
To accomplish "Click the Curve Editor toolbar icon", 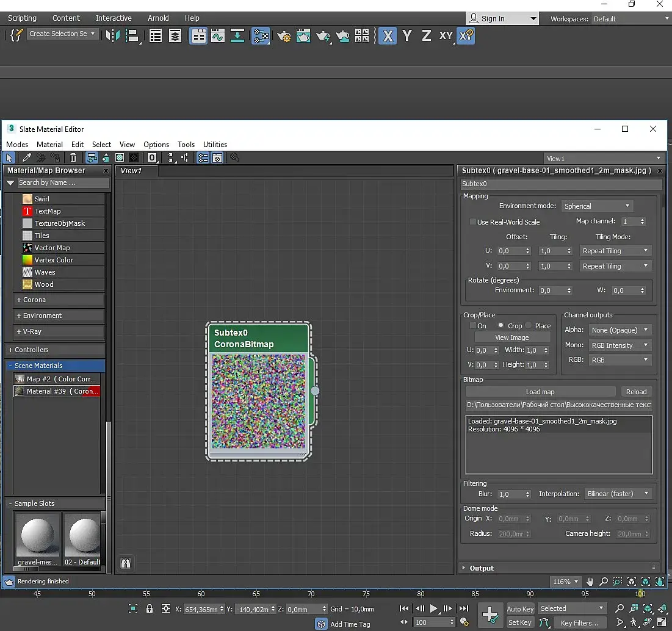I will pyautogui.click(x=218, y=36).
